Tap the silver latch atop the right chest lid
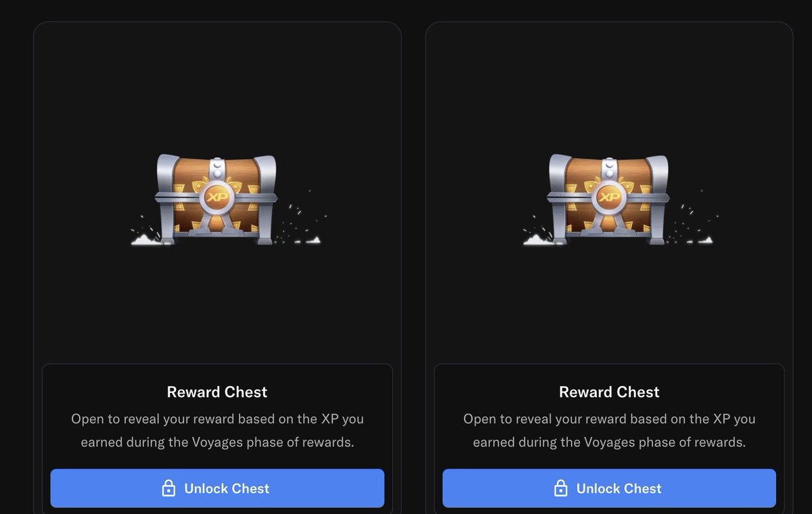Screen dimensions: 812x514 609,166
